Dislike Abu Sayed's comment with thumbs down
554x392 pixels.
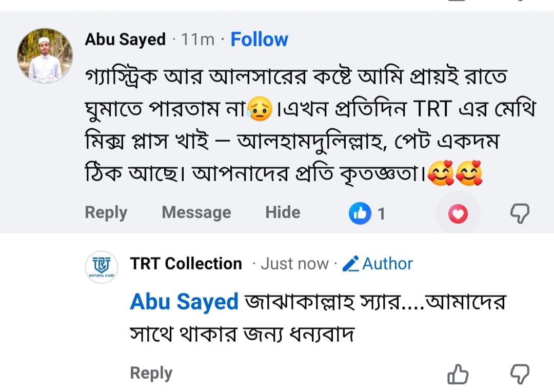coord(520,213)
